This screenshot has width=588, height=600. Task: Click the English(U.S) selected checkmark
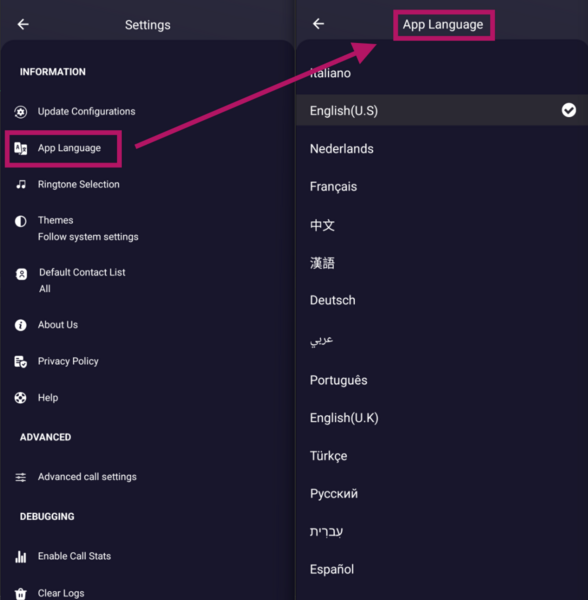point(569,110)
